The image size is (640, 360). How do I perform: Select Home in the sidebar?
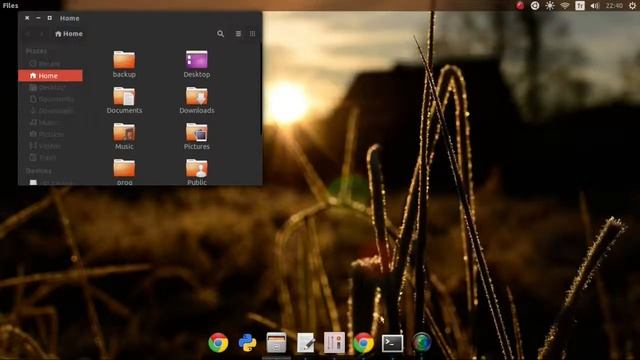50,76
